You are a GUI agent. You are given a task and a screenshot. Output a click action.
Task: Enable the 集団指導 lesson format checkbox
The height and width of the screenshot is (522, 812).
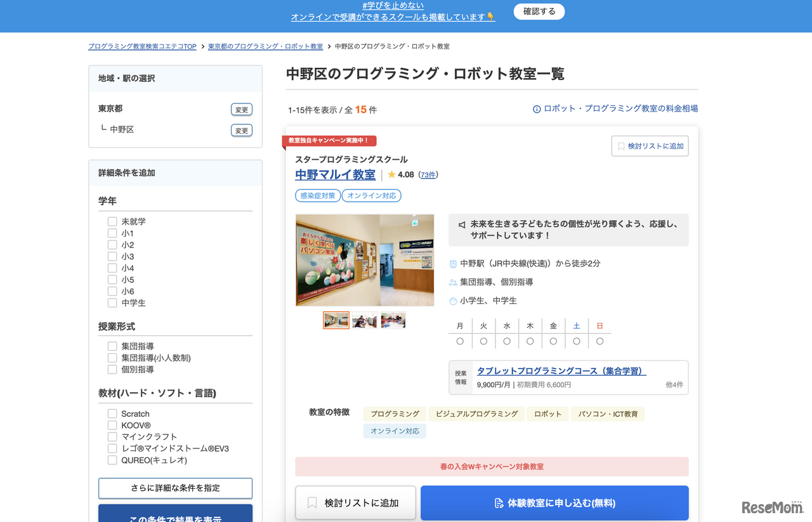coord(112,346)
